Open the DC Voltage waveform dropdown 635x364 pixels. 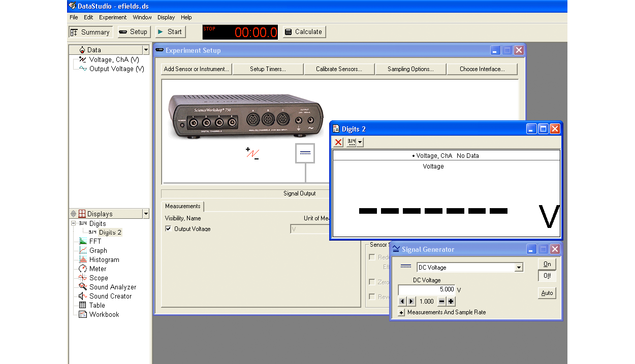519,268
